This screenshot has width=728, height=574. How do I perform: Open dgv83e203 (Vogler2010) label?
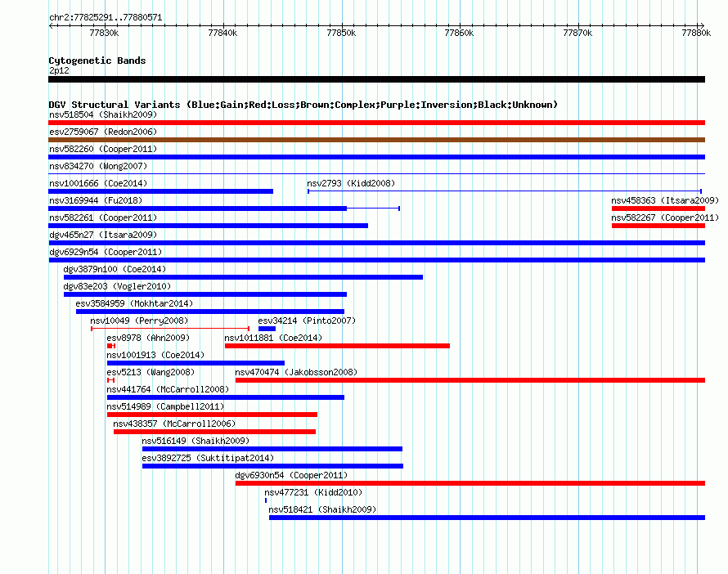[117, 286]
